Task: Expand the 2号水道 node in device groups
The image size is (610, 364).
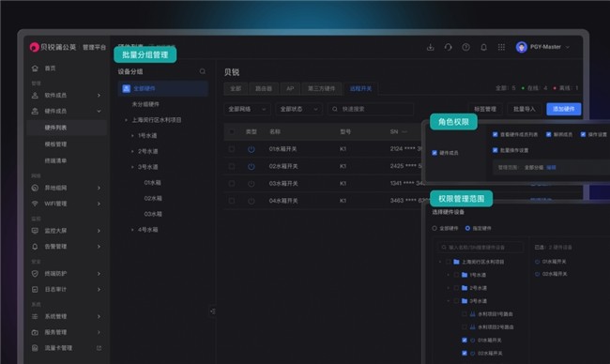Action: 132,151
